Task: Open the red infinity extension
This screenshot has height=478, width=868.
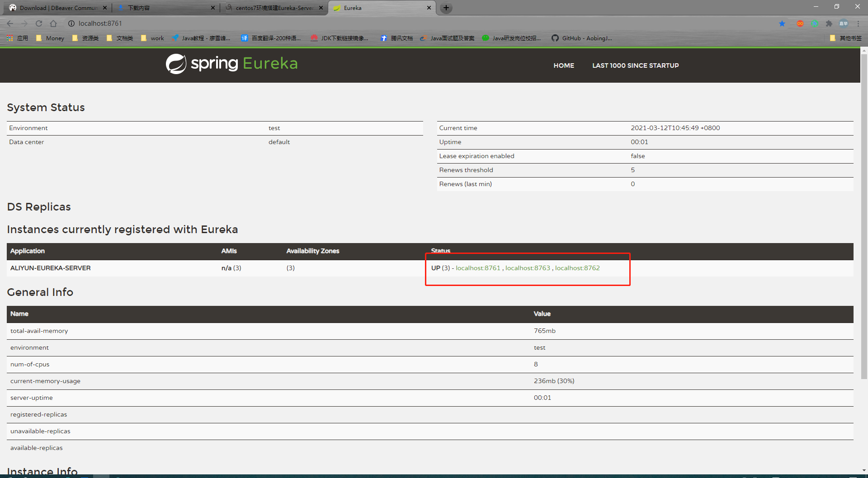Action: click(x=800, y=23)
